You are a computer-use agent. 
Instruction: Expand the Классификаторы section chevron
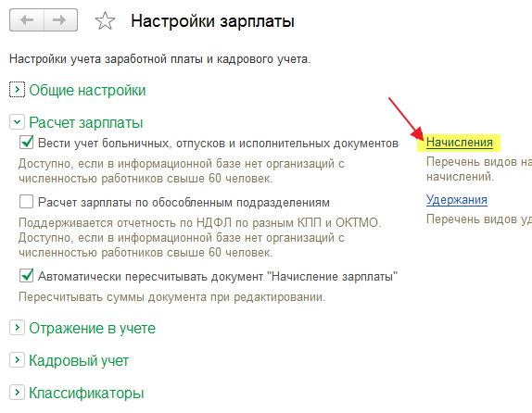(x=17, y=393)
